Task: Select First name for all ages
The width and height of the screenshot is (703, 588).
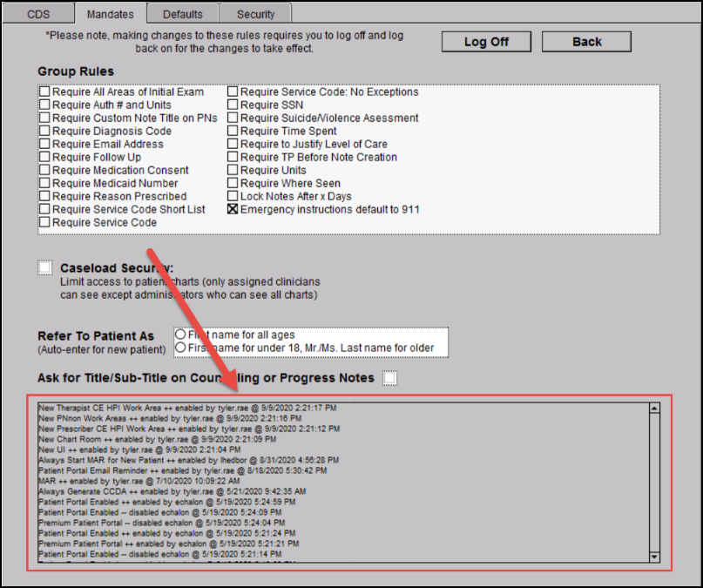Action: (181, 335)
